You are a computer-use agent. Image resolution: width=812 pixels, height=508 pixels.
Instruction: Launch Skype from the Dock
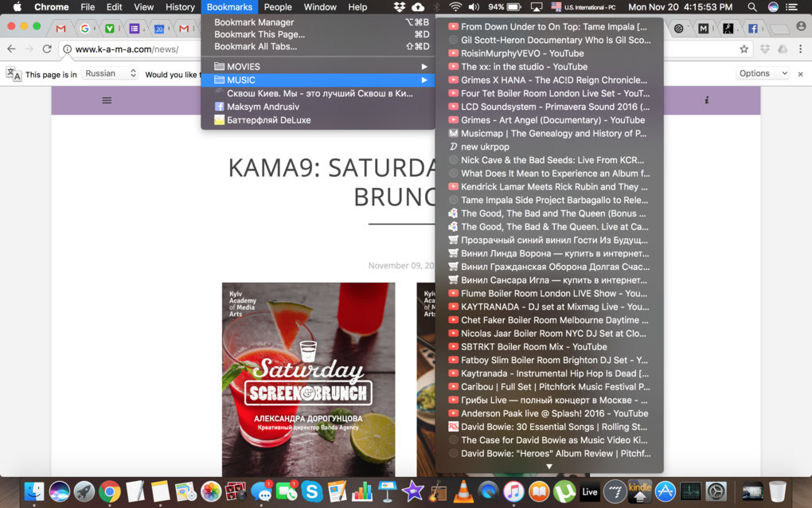(312, 491)
